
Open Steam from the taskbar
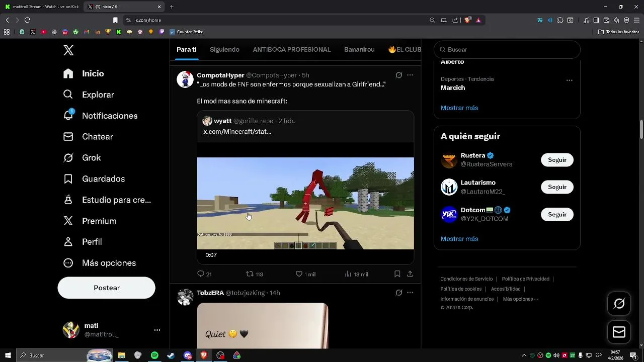[x=171, y=355]
